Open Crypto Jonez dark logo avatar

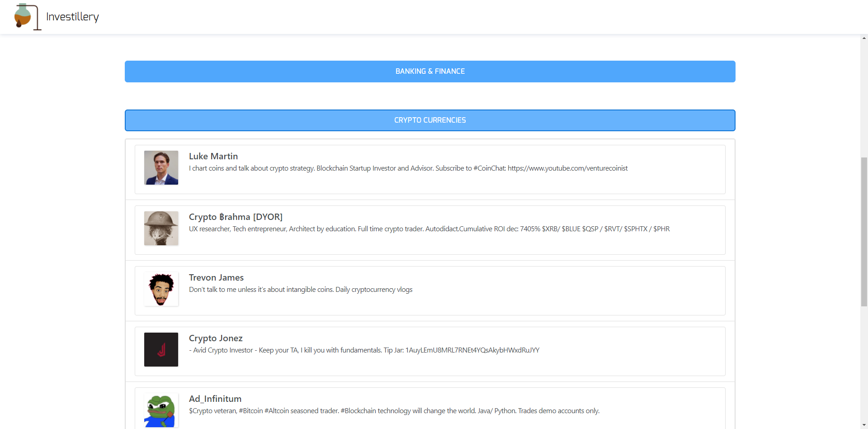(161, 349)
